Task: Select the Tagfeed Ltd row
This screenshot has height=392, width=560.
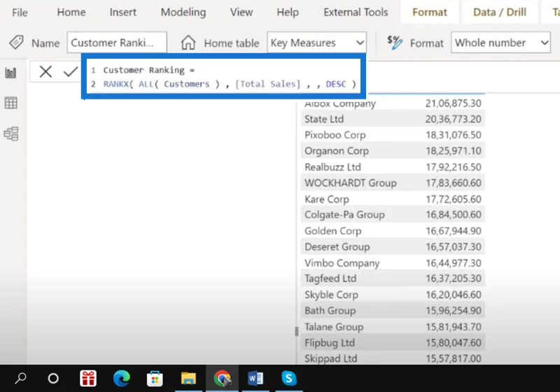Action: (x=393, y=279)
